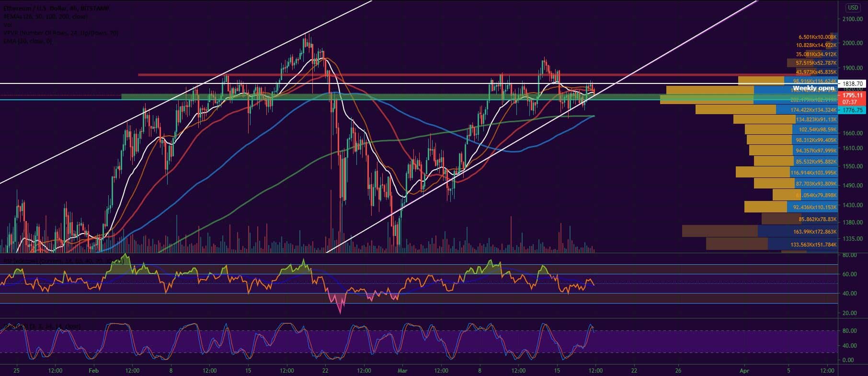This screenshot has width=868, height=376.
Task: Click volume profile row 98.312Kx99.405K
Action: click(816, 140)
